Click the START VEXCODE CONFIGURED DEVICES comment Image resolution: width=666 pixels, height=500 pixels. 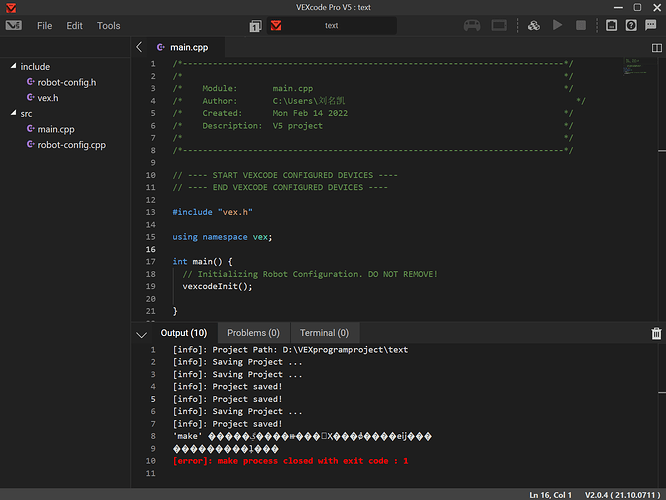[285, 175]
